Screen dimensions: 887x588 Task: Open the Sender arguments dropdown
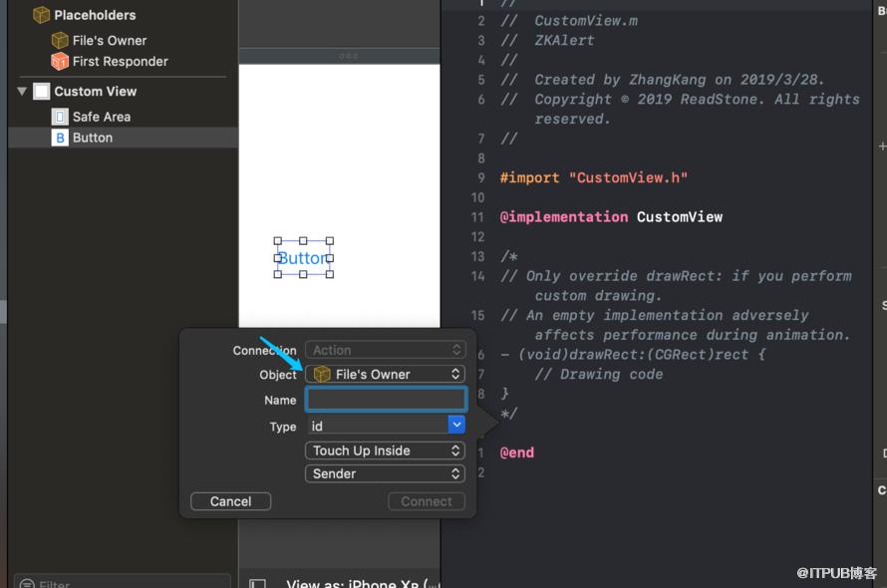(386, 473)
